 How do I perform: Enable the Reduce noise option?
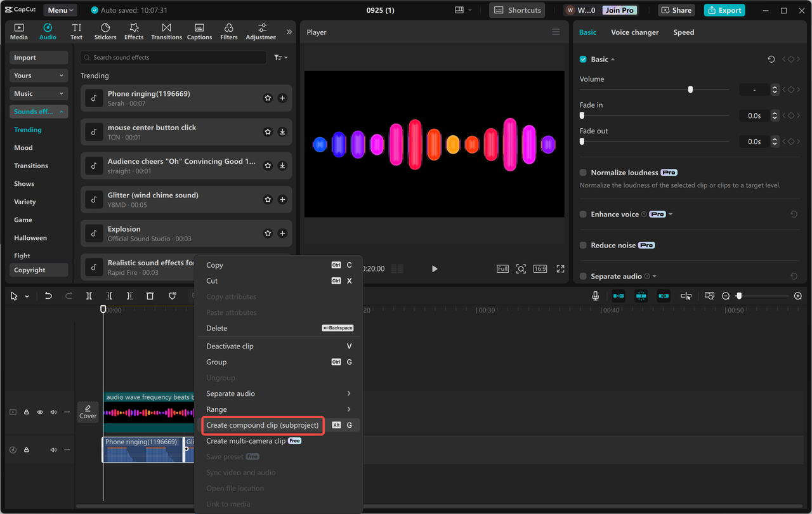[x=582, y=245]
